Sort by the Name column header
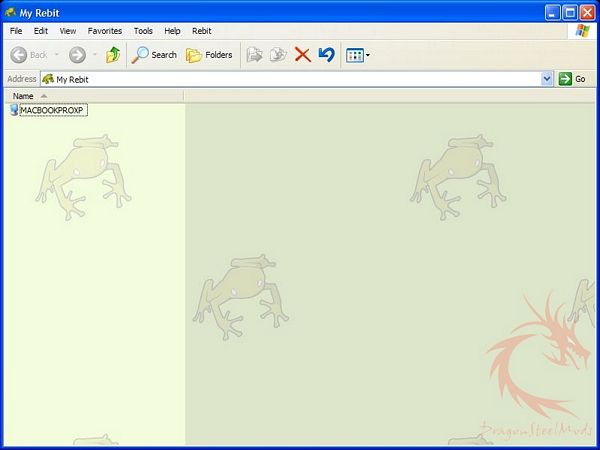 tap(23, 96)
